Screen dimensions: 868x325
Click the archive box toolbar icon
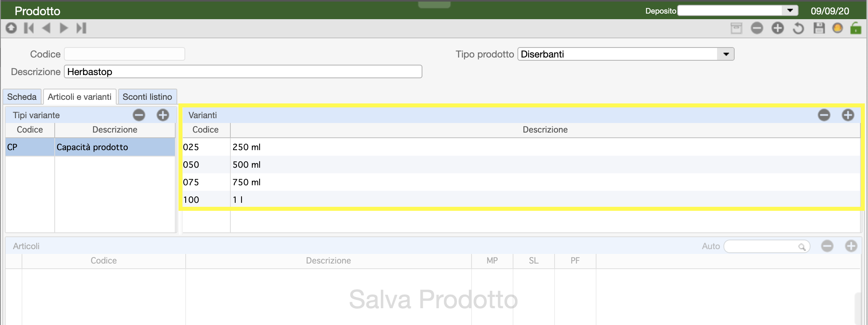(x=736, y=28)
